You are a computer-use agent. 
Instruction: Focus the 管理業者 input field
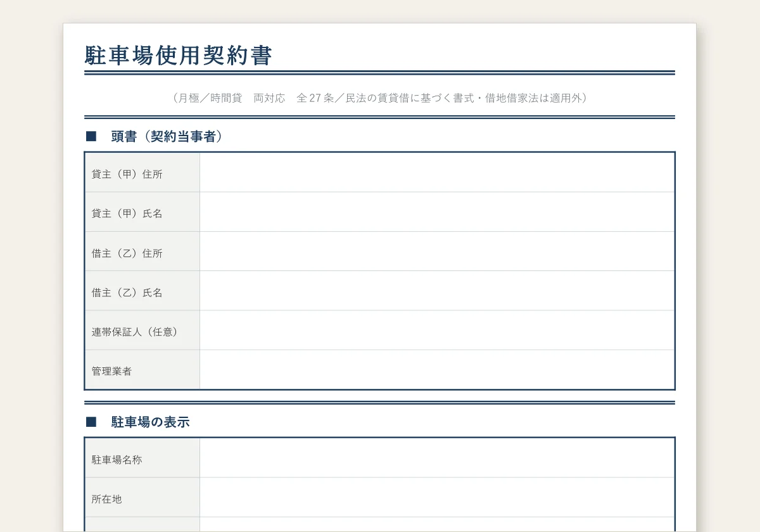pos(437,369)
